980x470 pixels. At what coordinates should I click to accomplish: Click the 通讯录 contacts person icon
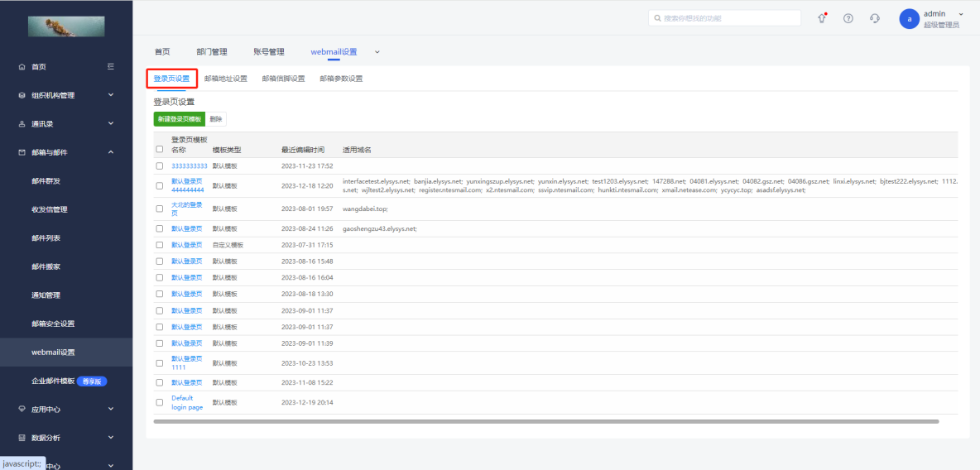(22, 124)
